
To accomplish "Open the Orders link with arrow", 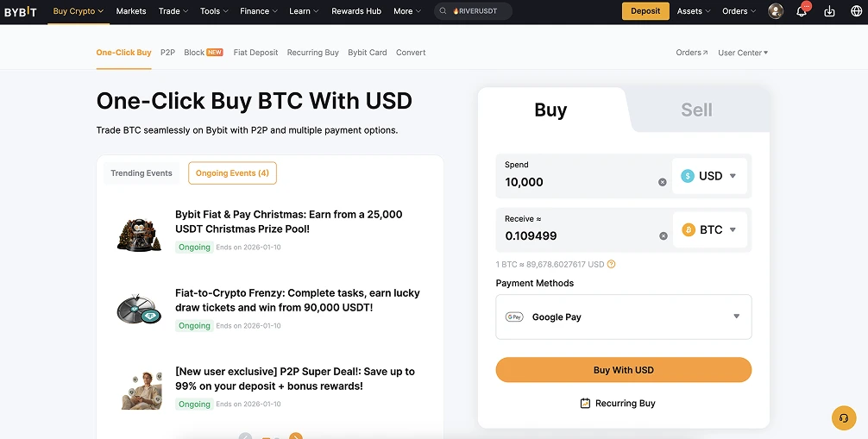I will (x=691, y=53).
